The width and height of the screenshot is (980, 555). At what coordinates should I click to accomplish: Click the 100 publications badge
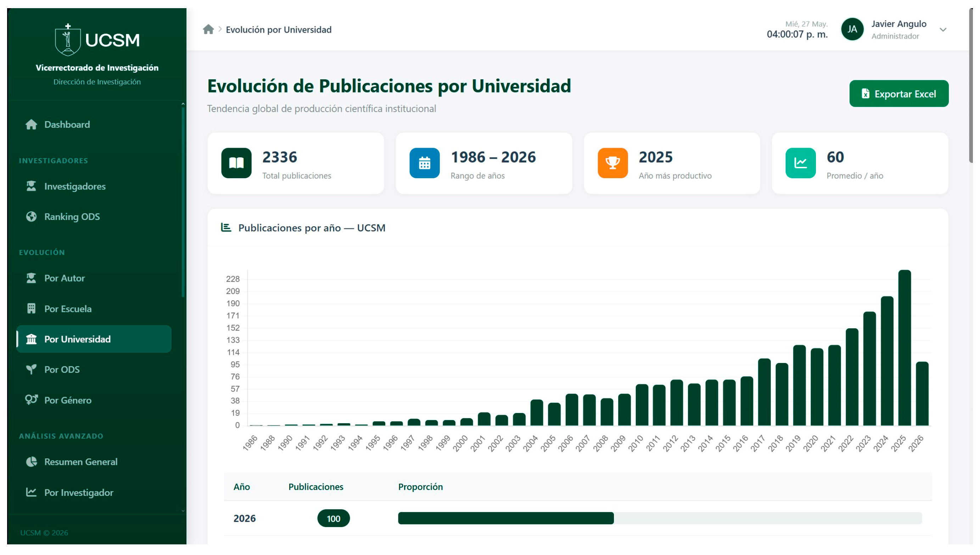click(333, 519)
